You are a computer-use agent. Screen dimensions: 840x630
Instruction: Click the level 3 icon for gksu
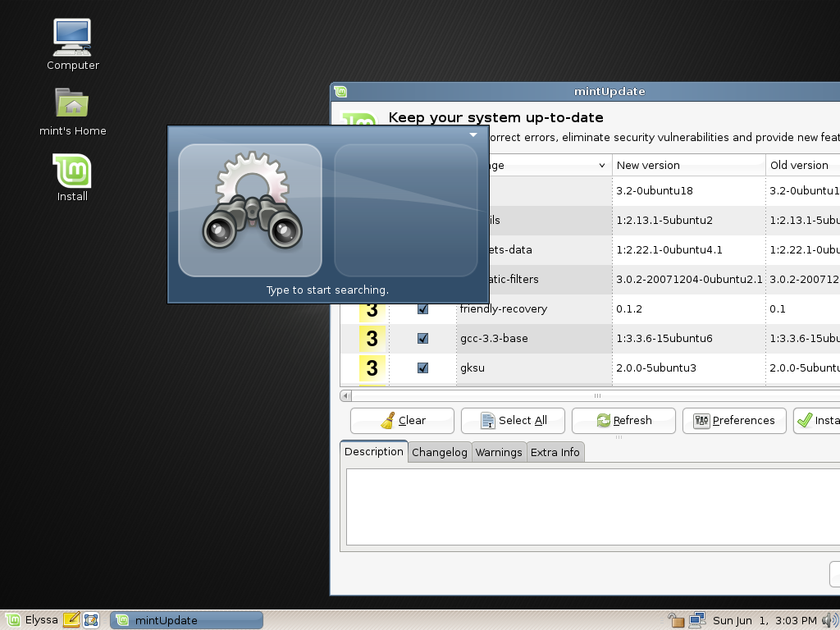(x=372, y=368)
